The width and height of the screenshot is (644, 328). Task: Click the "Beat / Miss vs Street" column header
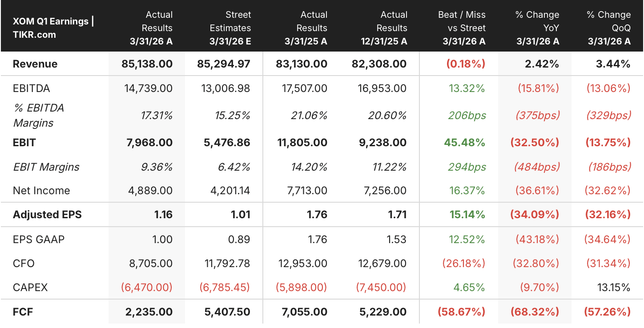tap(462, 28)
